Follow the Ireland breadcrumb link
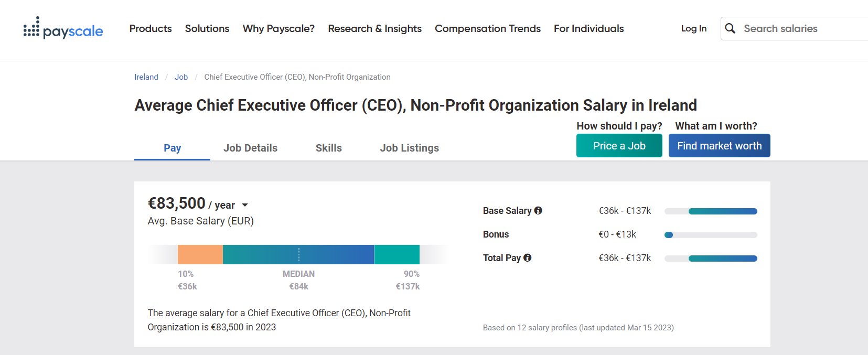The image size is (868, 355). point(146,77)
